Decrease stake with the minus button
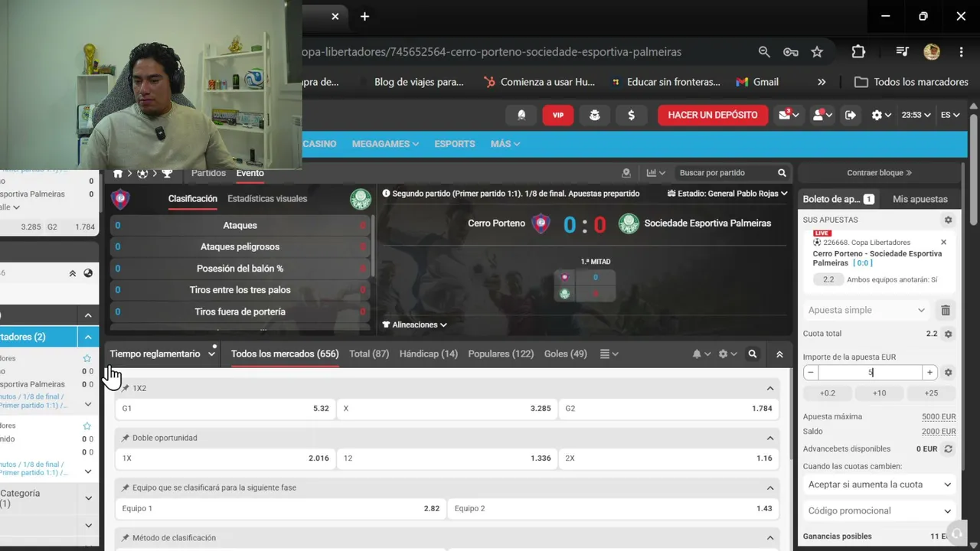980x551 pixels. (811, 373)
